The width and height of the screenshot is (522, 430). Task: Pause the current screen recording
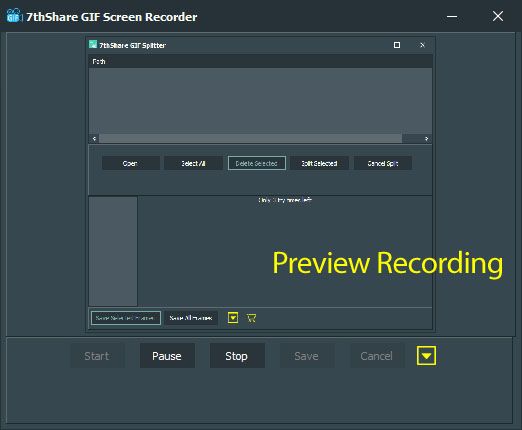tap(167, 356)
